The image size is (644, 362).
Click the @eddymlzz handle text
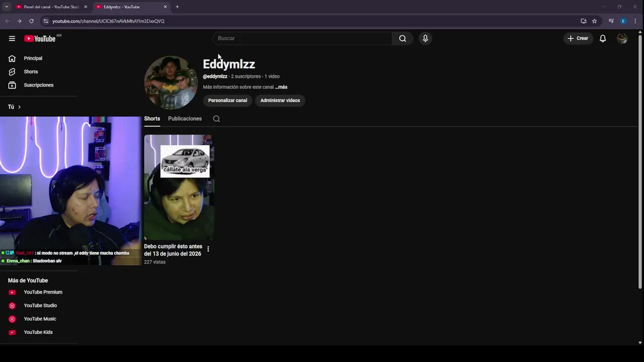(x=215, y=76)
